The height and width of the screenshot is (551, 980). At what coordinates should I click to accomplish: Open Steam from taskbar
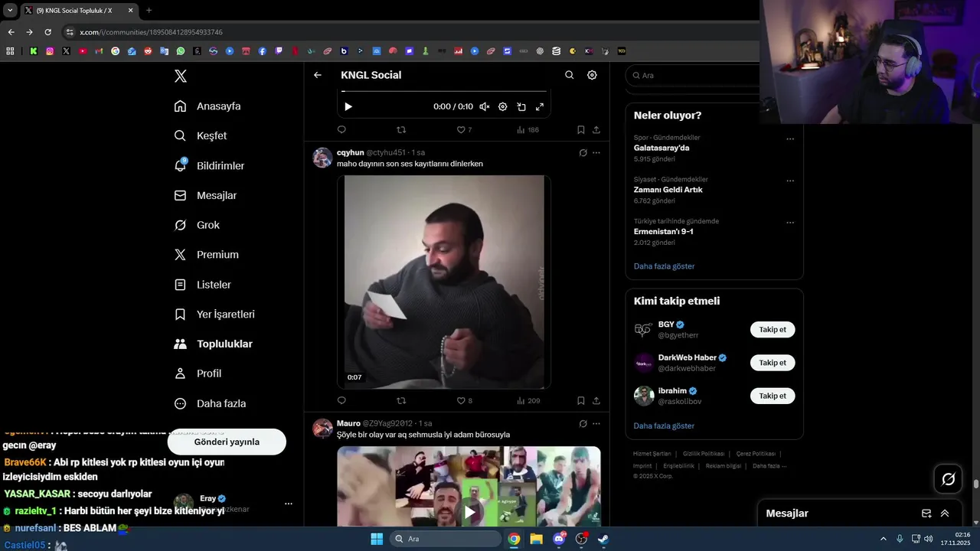603,539
